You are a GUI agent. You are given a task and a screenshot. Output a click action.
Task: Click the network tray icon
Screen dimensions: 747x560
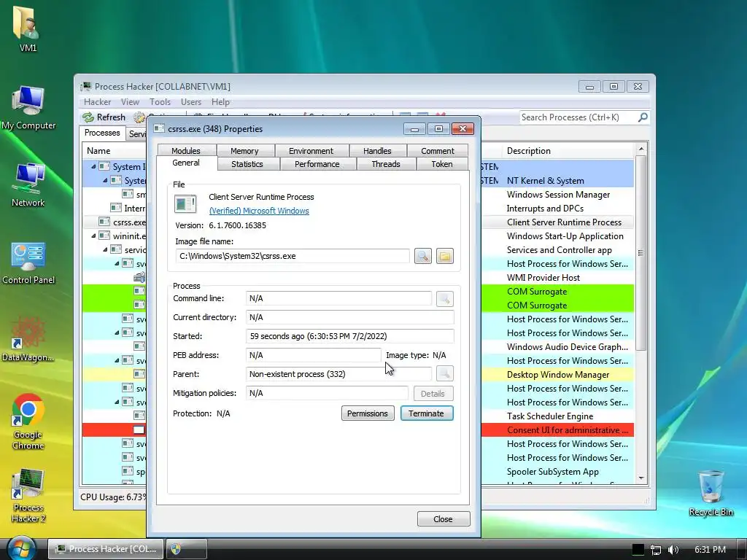(x=656, y=550)
